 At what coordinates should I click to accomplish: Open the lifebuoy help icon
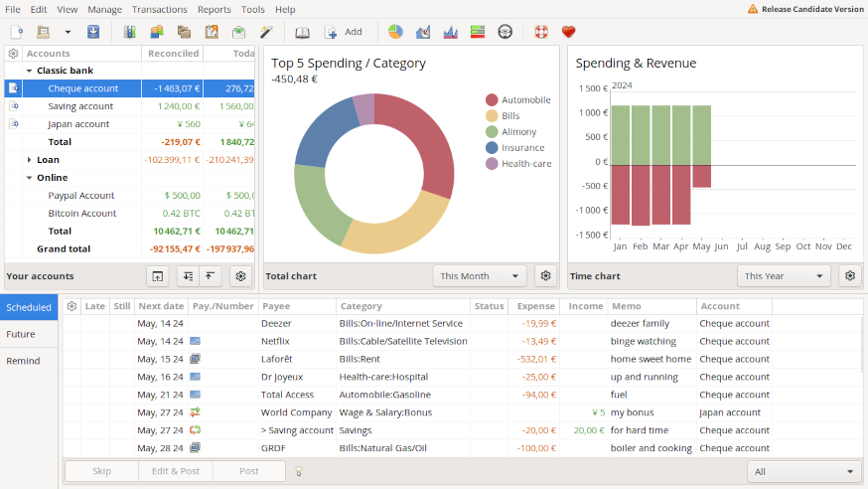541,32
